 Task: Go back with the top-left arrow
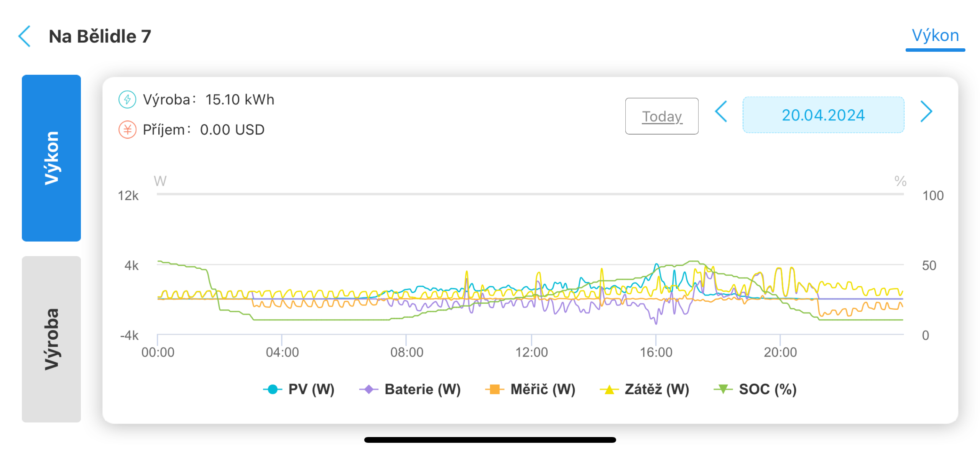pyautogui.click(x=25, y=36)
